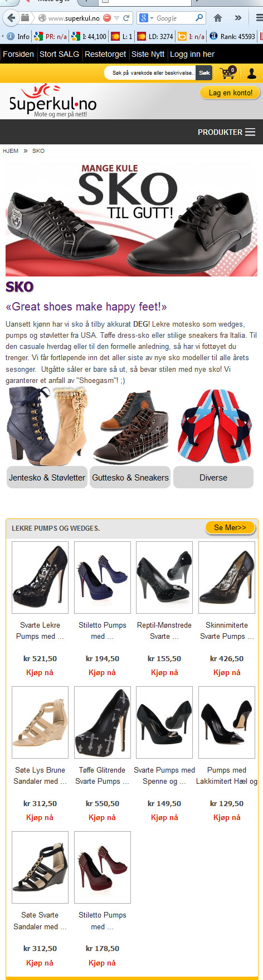263x980 pixels.
Task: Click the browser back arrow button
Action: tap(11, 18)
